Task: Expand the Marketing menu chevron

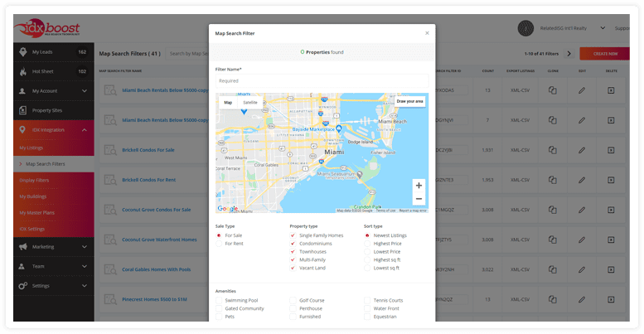Action: point(85,247)
